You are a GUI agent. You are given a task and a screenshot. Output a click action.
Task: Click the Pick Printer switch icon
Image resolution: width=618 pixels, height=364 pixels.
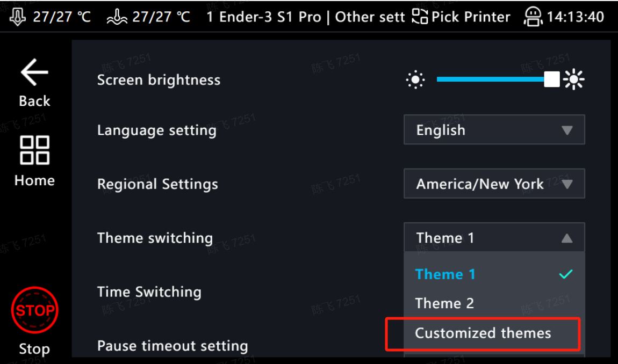(x=420, y=17)
